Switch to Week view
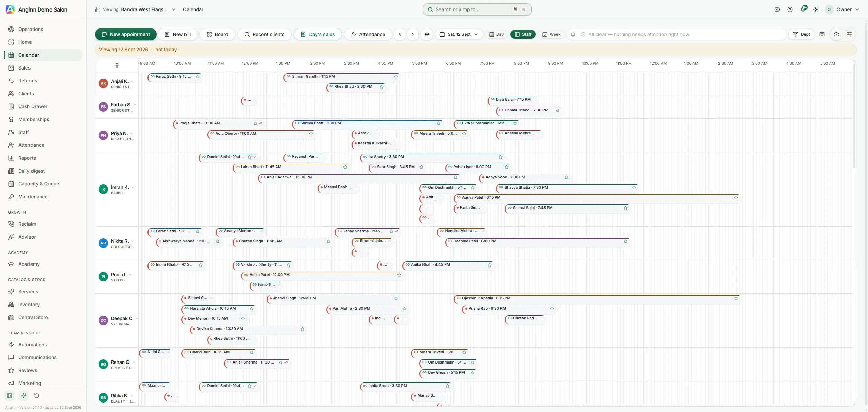This screenshot has width=868, height=412. 551,34
